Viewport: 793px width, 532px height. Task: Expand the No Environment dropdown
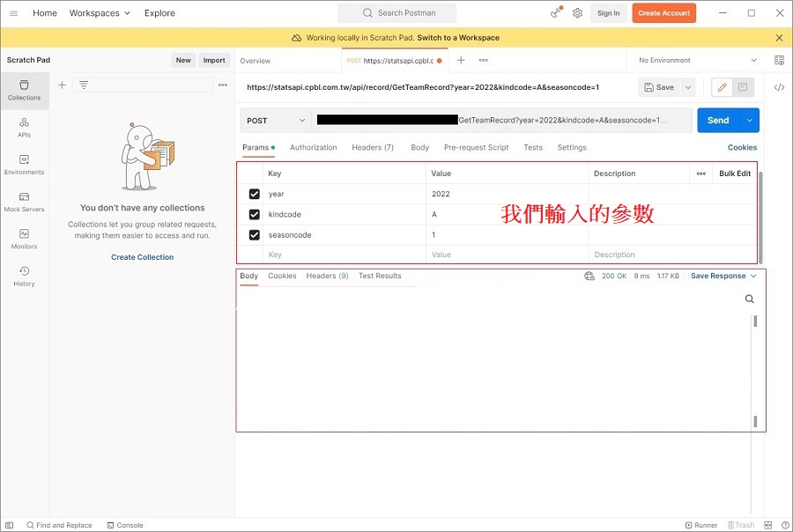(x=697, y=60)
